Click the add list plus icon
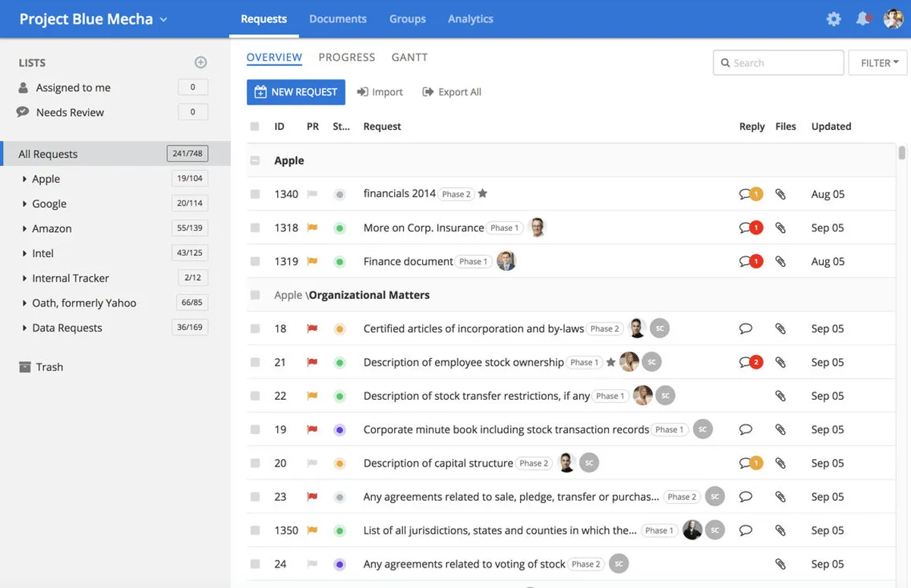Screen dimensions: 911x588 tap(200, 62)
